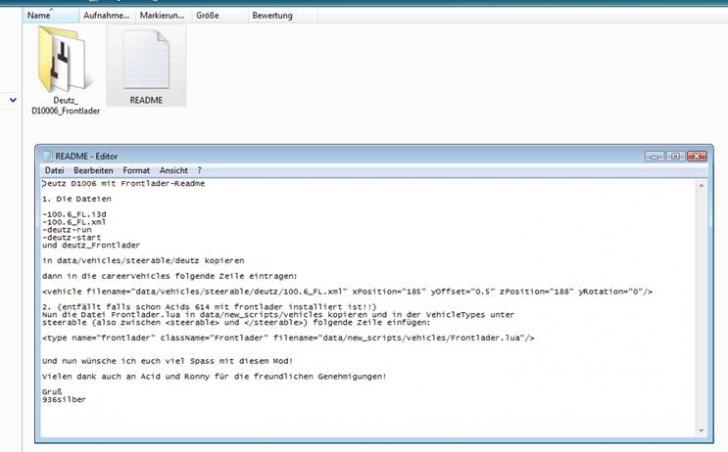
Task: Click the '-100.6_FL.i3d' line
Action: [x=74, y=214]
